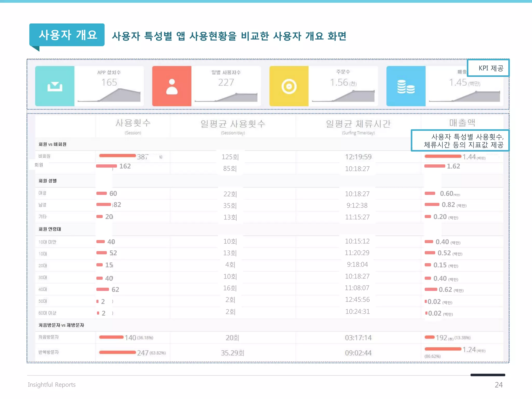The image size is (532, 399).
Task: Select the 30대 row label
Action: coord(43,277)
